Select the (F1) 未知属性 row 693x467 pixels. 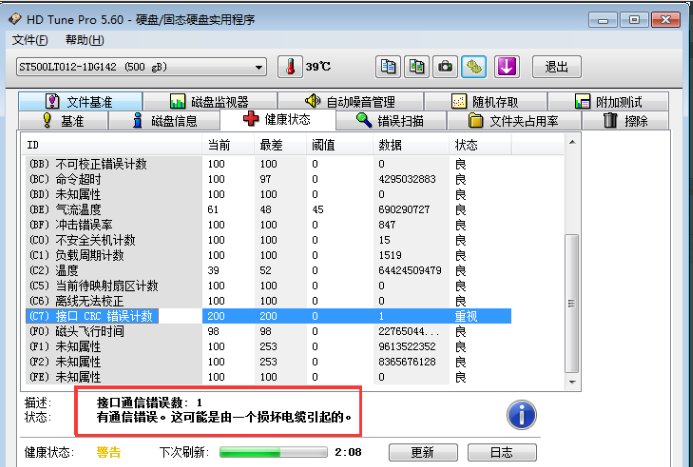[x=268, y=347]
